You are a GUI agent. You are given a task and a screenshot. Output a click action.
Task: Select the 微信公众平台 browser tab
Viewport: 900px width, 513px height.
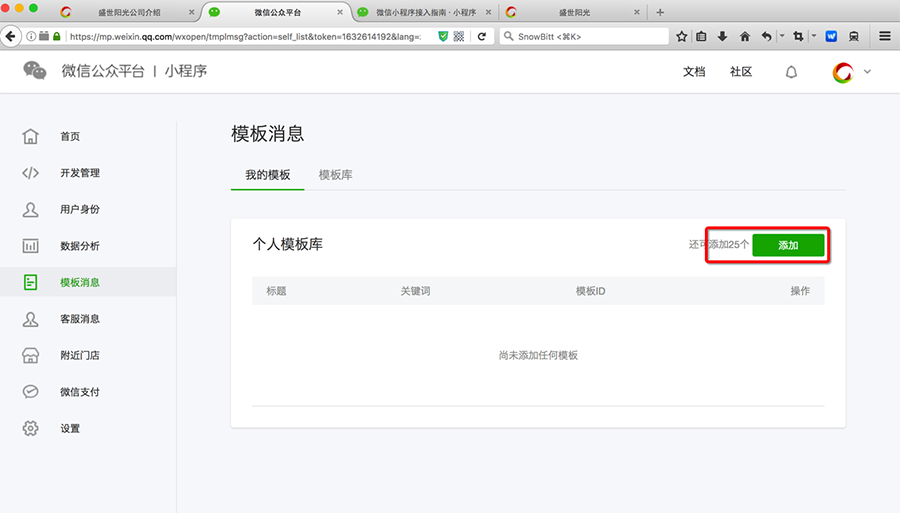[278, 12]
